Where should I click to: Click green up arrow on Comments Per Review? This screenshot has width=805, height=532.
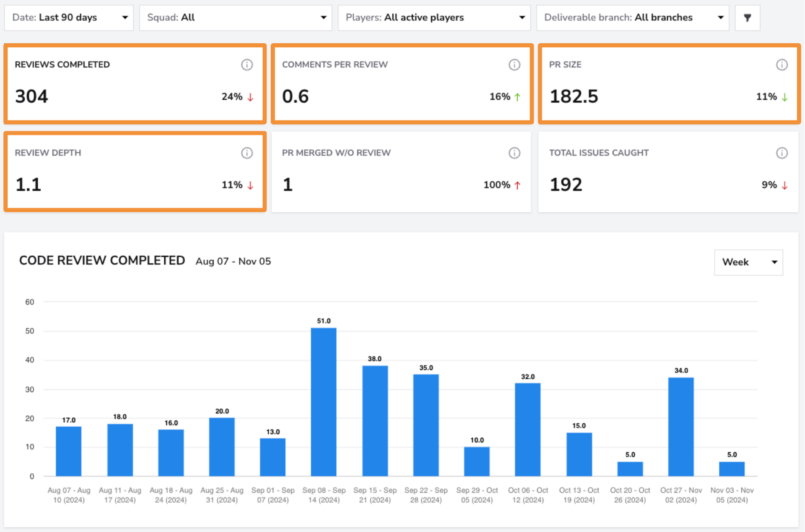(518, 97)
